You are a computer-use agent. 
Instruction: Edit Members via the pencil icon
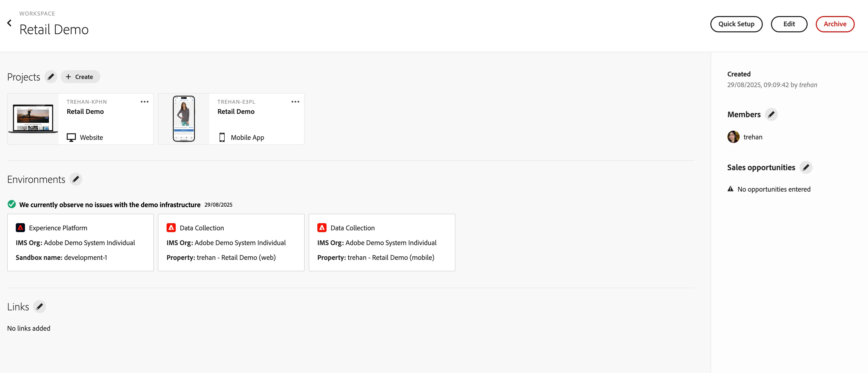tap(771, 115)
